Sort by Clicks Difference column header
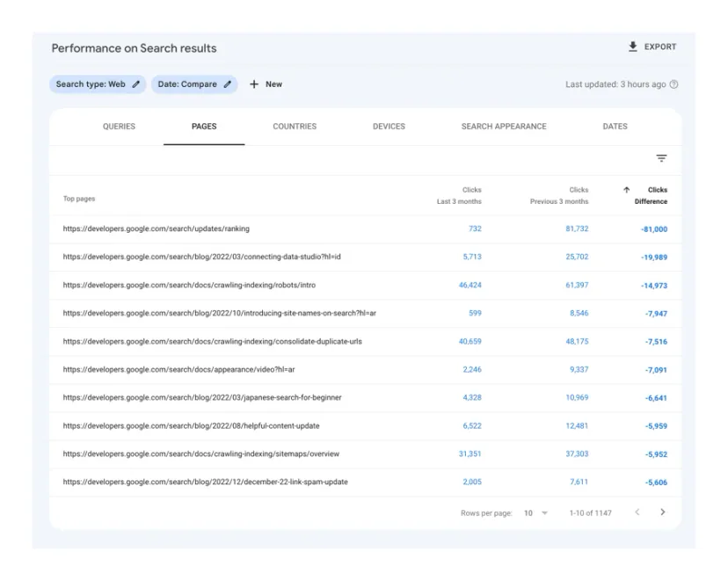 click(x=651, y=195)
